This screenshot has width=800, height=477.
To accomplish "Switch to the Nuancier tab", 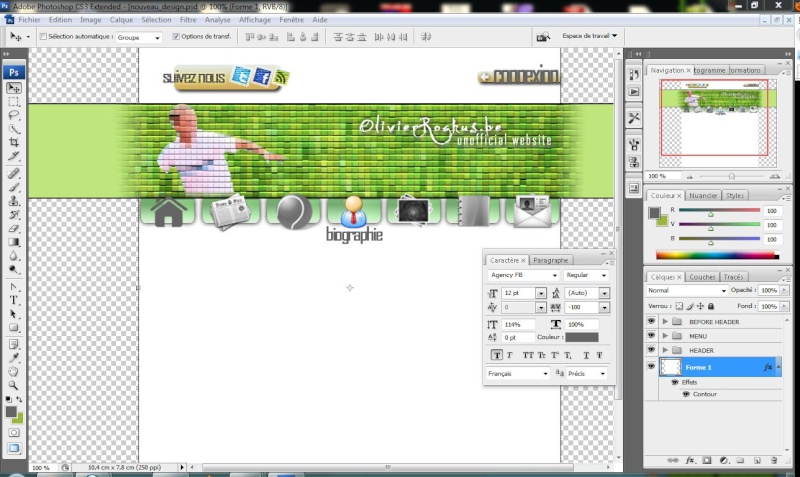I will pyautogui.click(x=703, y=195).
